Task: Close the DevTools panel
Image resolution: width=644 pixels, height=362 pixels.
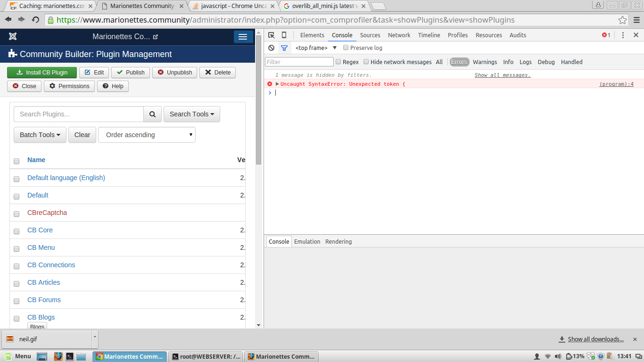Action: 636,35
